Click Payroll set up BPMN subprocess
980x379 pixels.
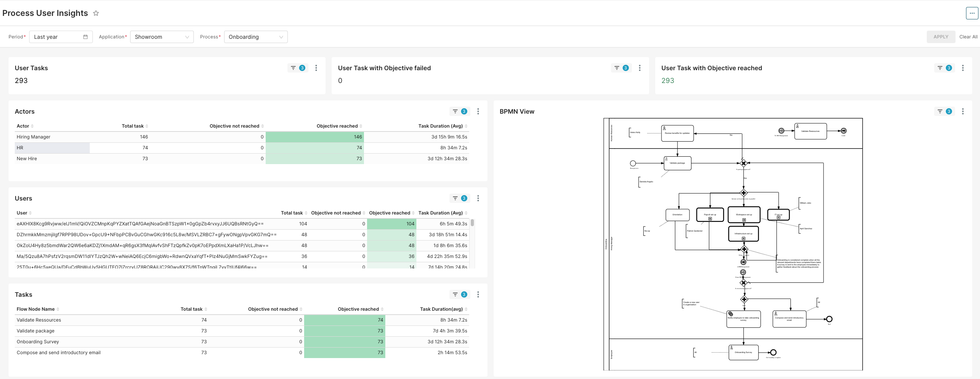(x=710, y=215)
